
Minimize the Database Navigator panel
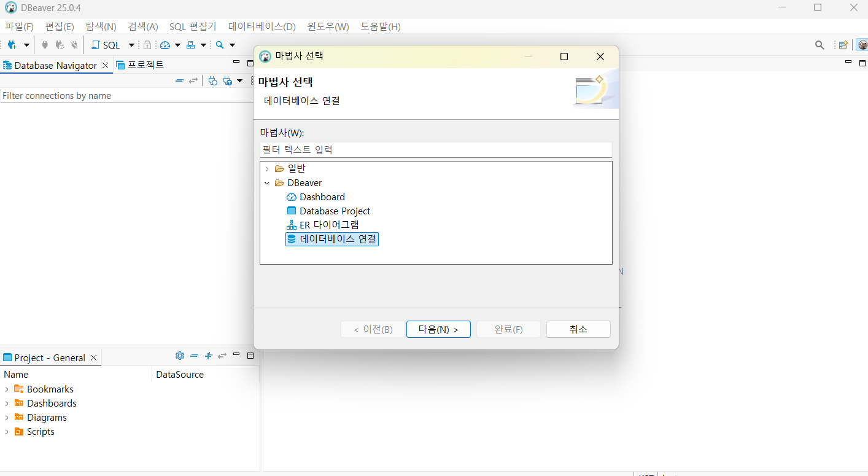point(236,63)
